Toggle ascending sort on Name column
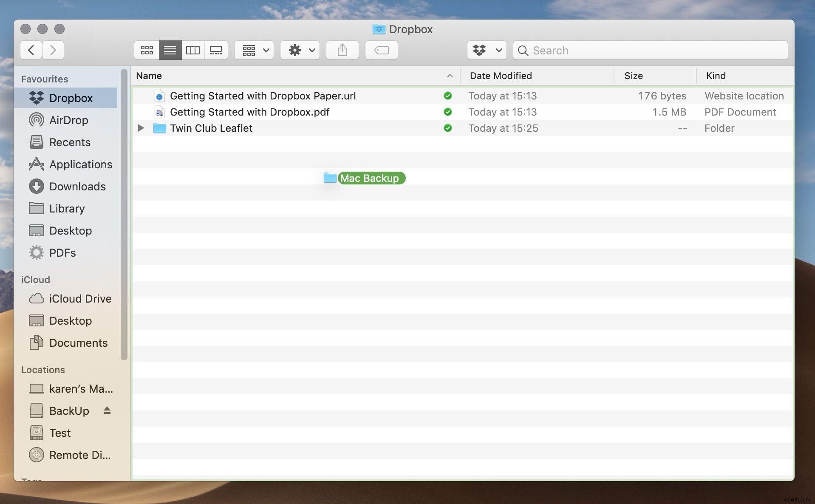Image resolution: width=815 pixels, height=504 pixels. (450, 76)
